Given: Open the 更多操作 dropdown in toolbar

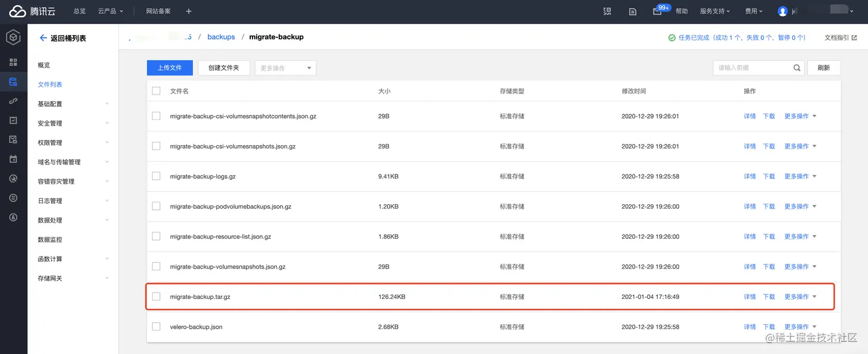Looking at the screenshot, I should tap(285, 68).
